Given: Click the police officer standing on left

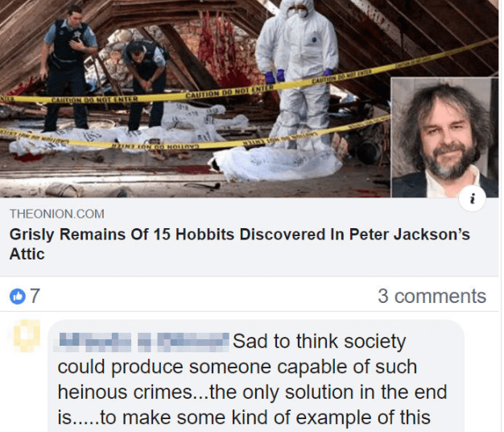Looking at the screenshot, I should pyautogui.click(x=68, y=68).
